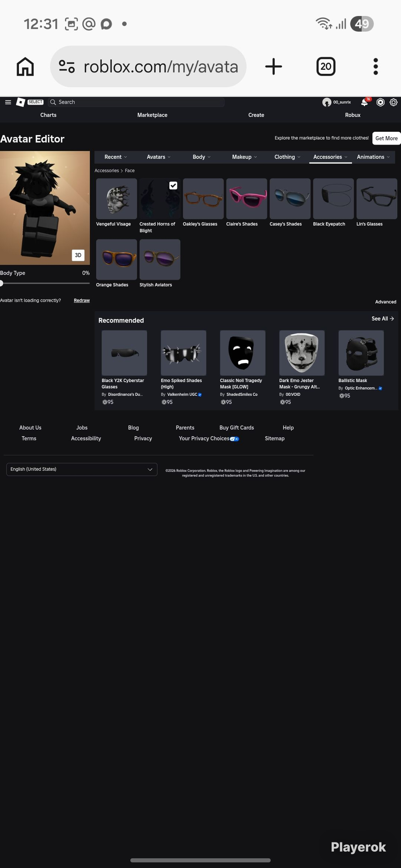This screenshot has height=868, width=401.
Task: Open creator link ShadedSmiles Co
Action: [242, 395]
